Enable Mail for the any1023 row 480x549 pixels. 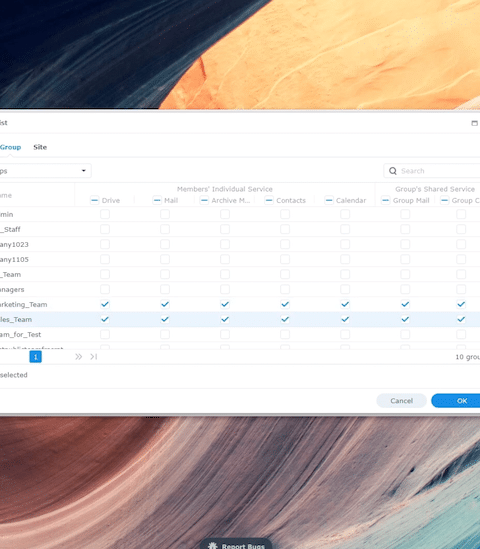click(x=165, y=244)
